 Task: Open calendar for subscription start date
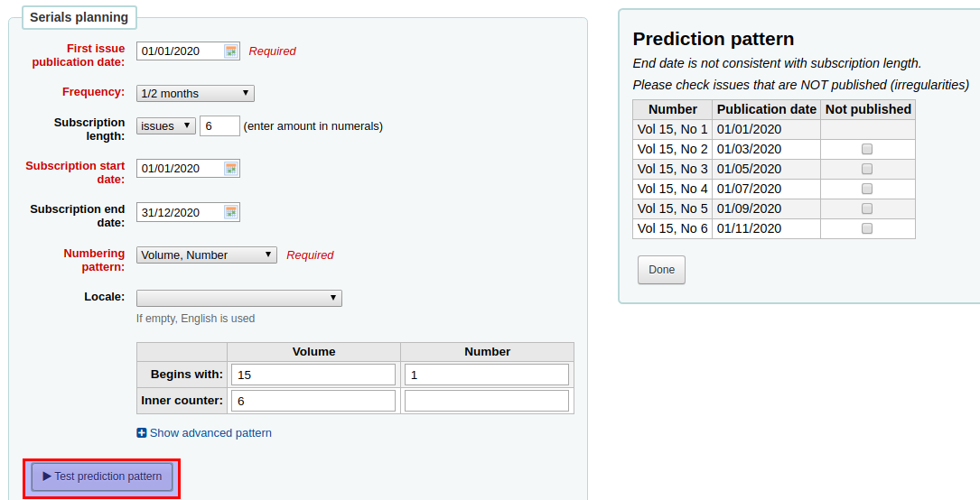(231, 169)
